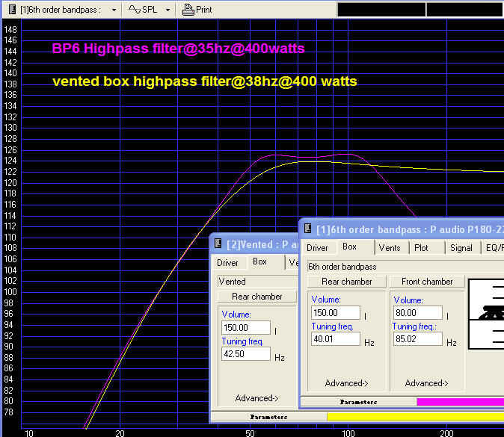
Task: Click Advanced-> in Vented window
Action: click(256, 398)
